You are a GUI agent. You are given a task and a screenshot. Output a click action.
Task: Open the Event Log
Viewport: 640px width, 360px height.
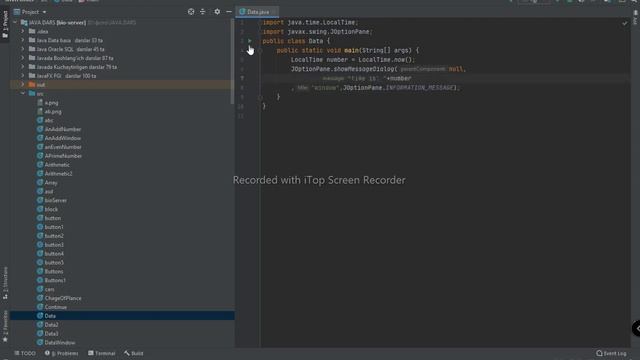tap(611, 353)
